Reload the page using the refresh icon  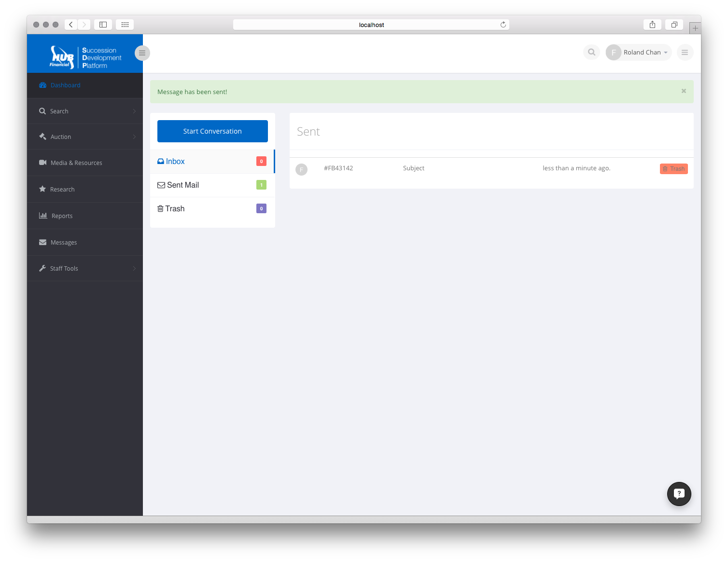503,25
